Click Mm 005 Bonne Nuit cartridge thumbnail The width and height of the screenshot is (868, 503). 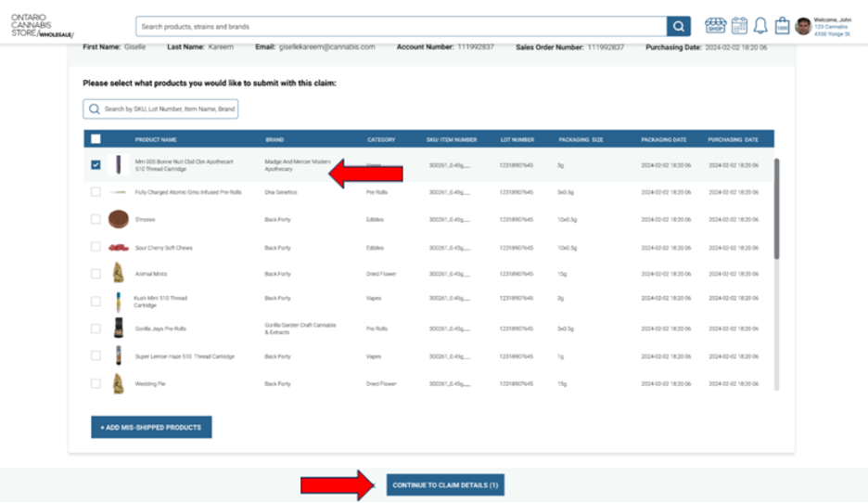(x=118, y=164)
